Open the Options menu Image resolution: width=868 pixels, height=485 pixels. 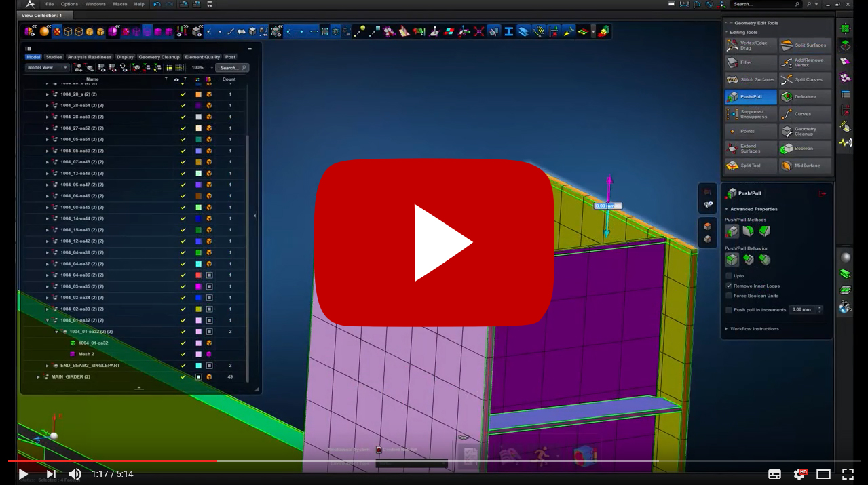click(x=70, y=4)
